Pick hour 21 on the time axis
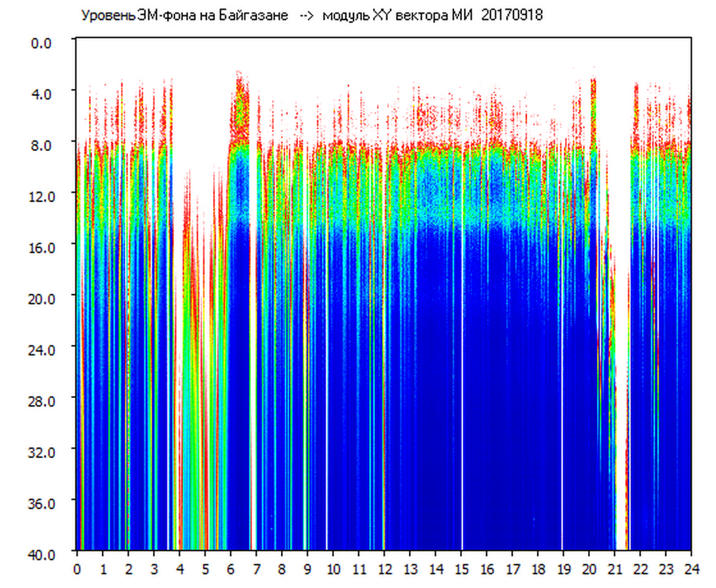The height and width of the screenshot is (588, 716). [x=614, y=569]
